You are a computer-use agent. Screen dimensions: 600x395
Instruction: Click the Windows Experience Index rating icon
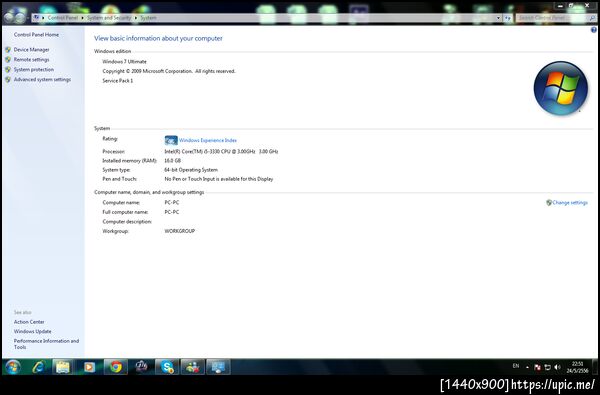pyautogui.click(x=171, y=140)
